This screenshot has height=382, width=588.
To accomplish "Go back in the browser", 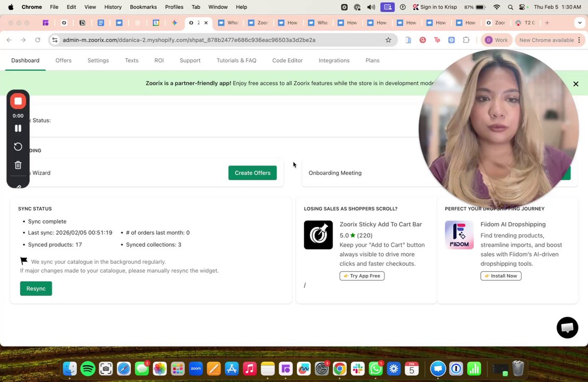I will [9, 40].
